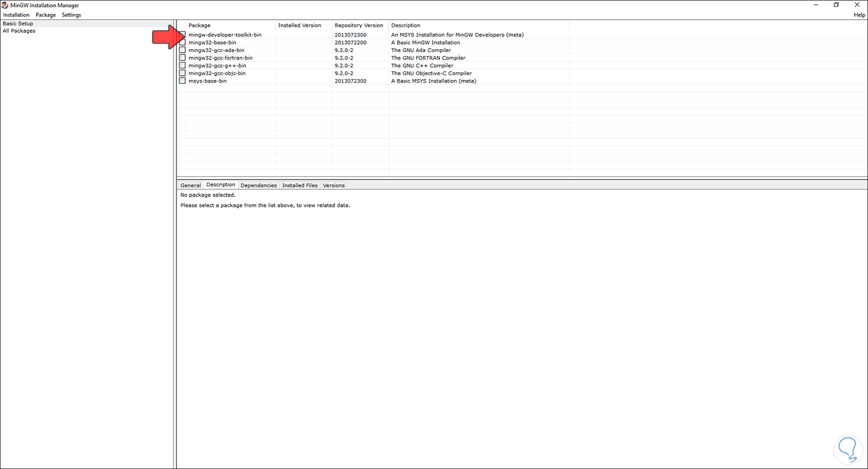Select the msys-base-bin package name
The image size is (868, 469).
(207, 81)
